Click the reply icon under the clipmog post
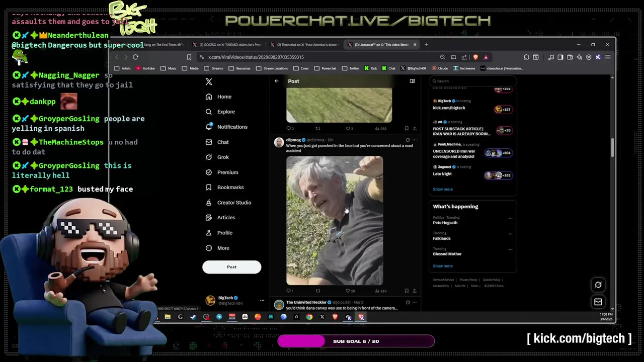The height and width of the screenshot is (362, 644). (x=289, y=291)
